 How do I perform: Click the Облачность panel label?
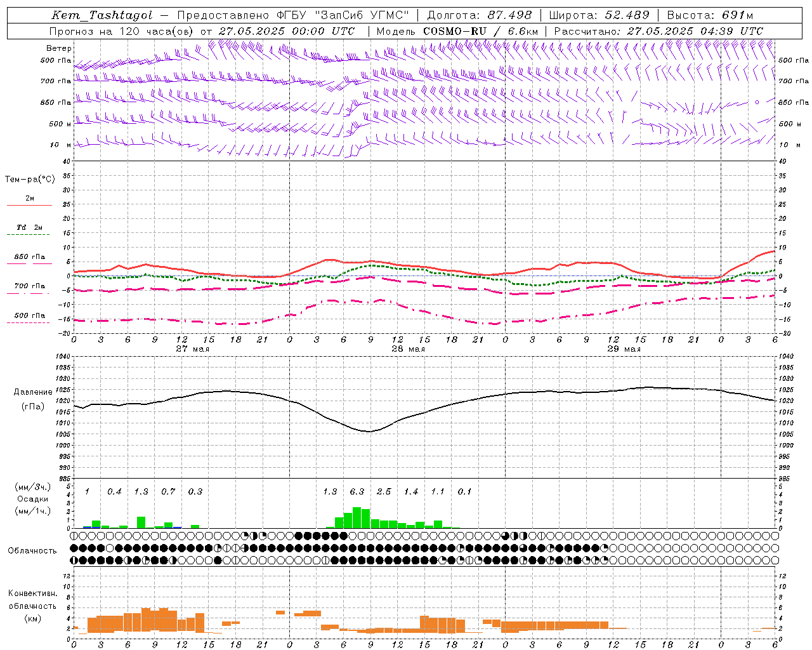pos(32,551)
